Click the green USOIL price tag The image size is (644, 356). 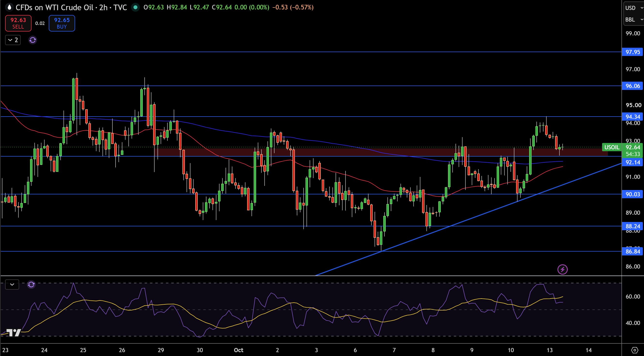click(x=612, y=147)
